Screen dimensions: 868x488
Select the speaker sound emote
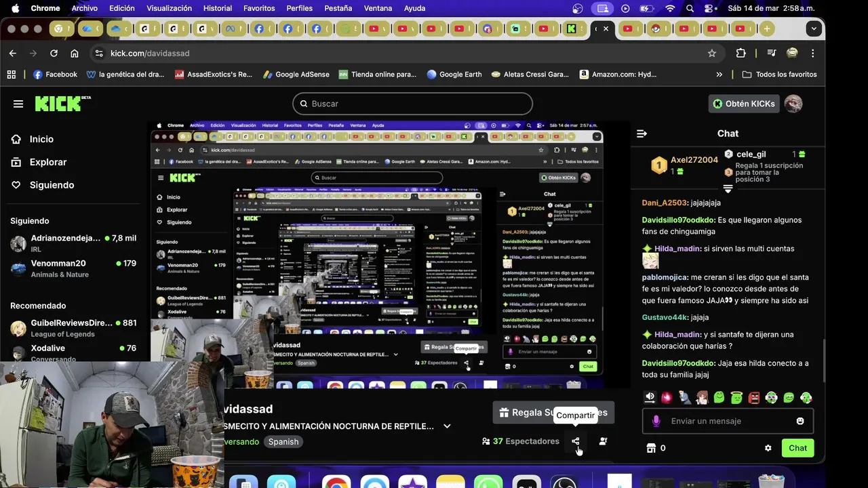[650, 397]
